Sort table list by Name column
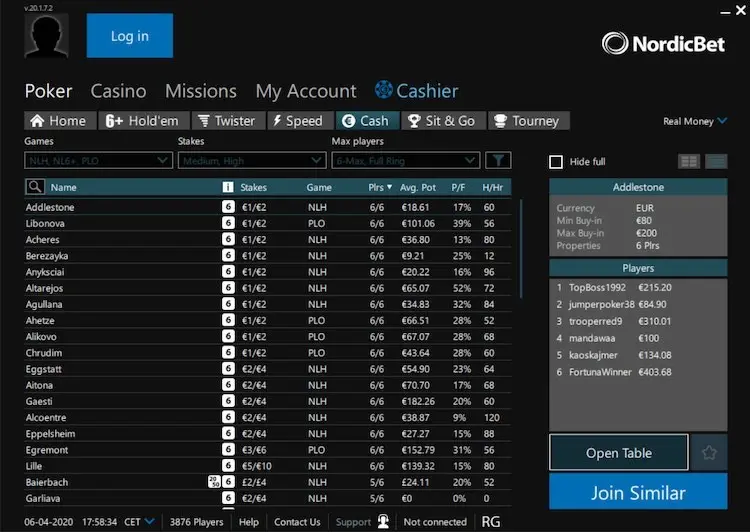Image resolution: width=750 pixels, height=532 pixels. click(x=64, y=188)
